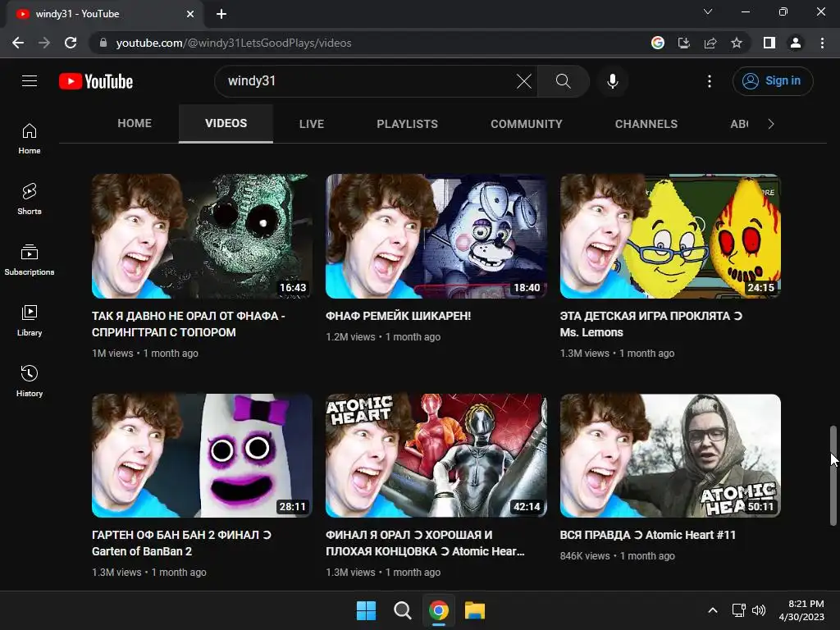
Task: Open Chrome three-dot menu
Action: [x=822, y=43]
